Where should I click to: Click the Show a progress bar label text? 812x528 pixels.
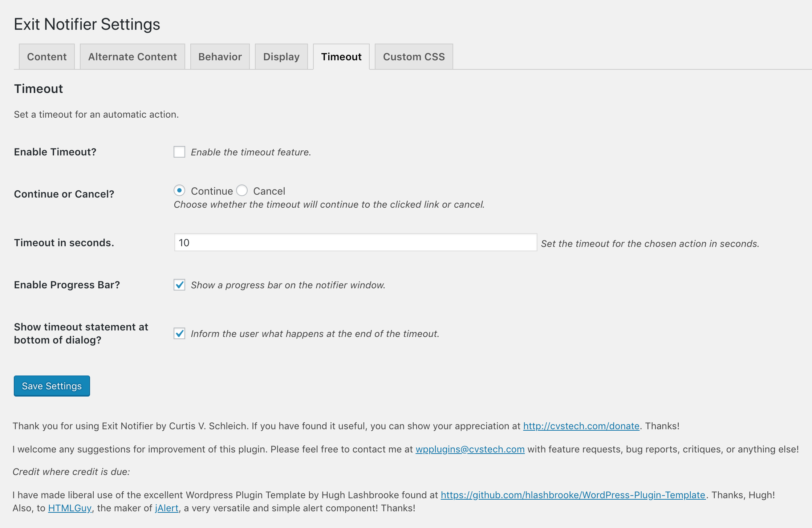(288, 285)
